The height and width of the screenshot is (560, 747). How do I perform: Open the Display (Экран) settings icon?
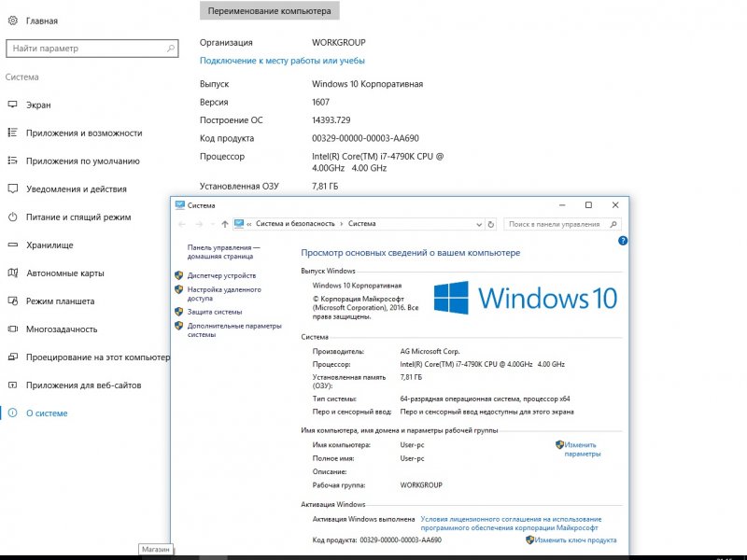13,105
